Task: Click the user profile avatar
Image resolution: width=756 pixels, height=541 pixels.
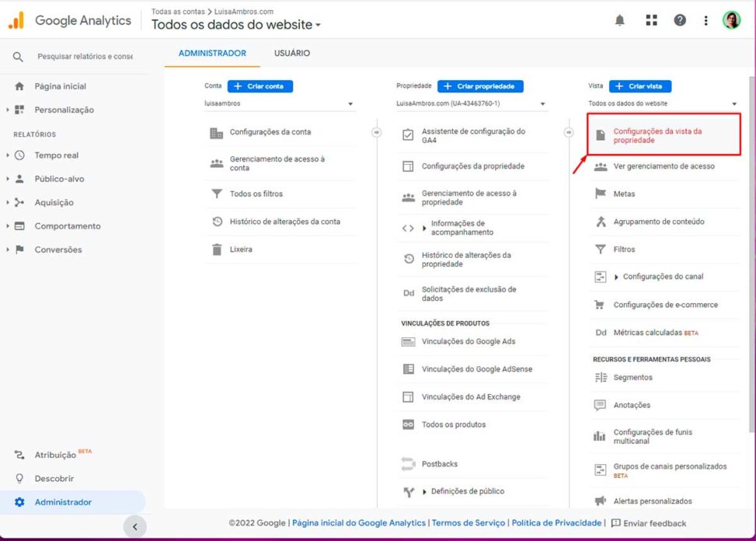Action: coord(731,21)
